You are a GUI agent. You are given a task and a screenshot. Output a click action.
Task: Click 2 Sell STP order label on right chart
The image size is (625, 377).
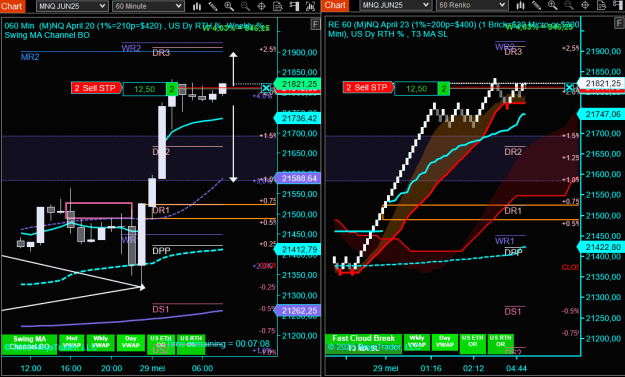[368, 87]
